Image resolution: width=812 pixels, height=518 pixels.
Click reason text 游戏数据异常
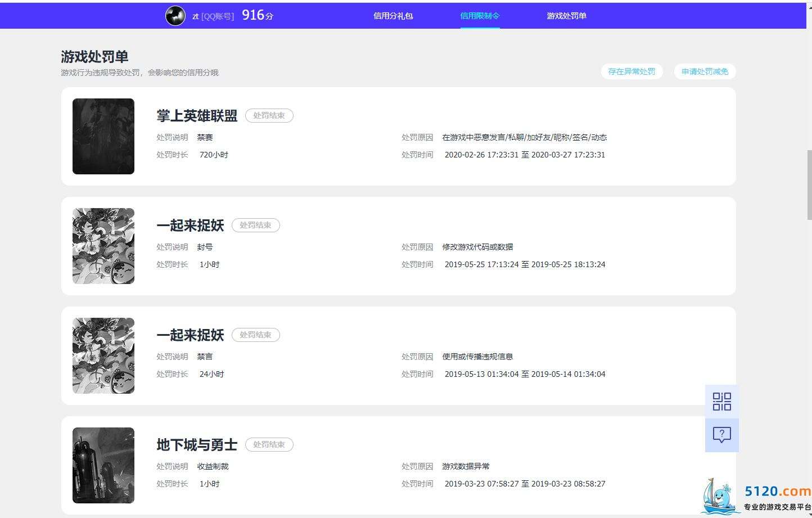point(466,466)
